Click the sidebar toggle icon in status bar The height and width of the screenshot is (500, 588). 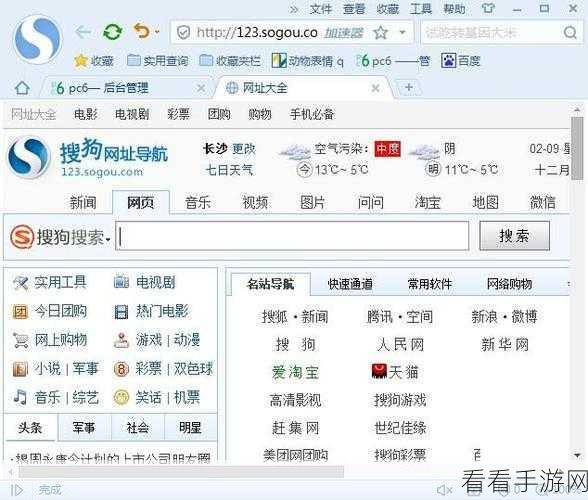coord(17,489)
